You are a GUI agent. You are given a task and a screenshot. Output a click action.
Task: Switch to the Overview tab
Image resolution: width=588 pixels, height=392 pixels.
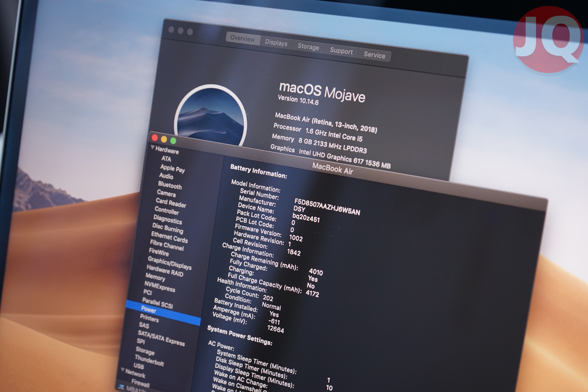[243, 39]
